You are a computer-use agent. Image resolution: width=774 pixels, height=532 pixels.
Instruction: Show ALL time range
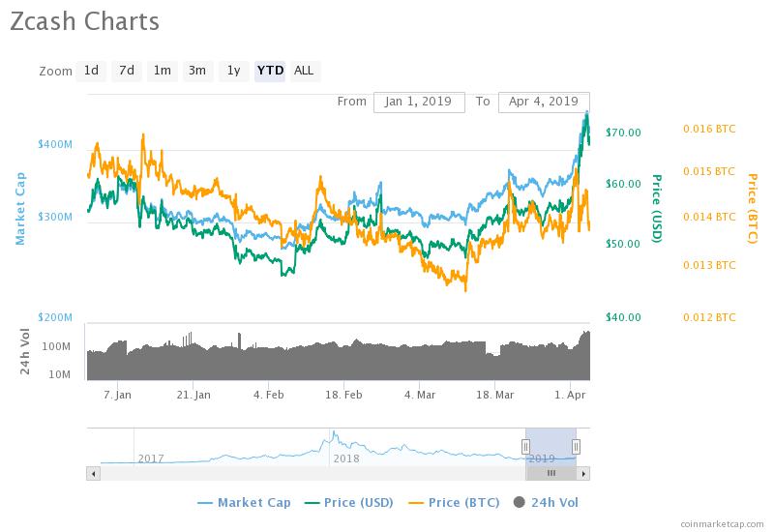coord(305,71)
